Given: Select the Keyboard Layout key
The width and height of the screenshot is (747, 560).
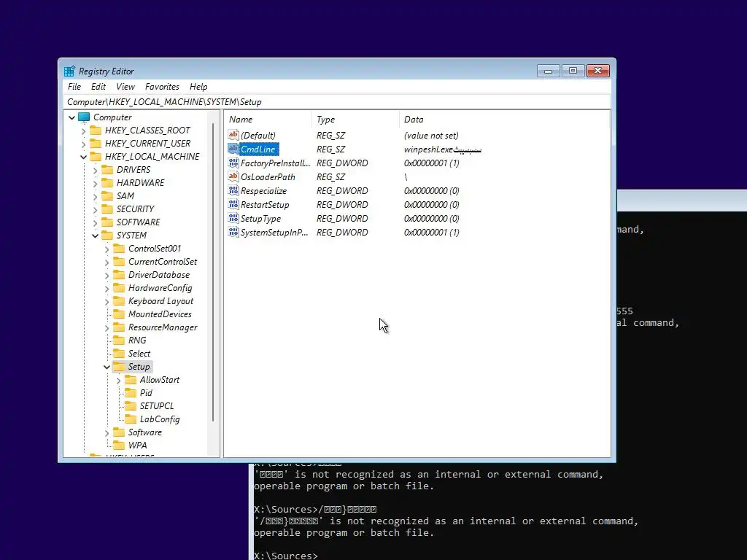Looking at the screenshot, I should [x=160, y=301].
